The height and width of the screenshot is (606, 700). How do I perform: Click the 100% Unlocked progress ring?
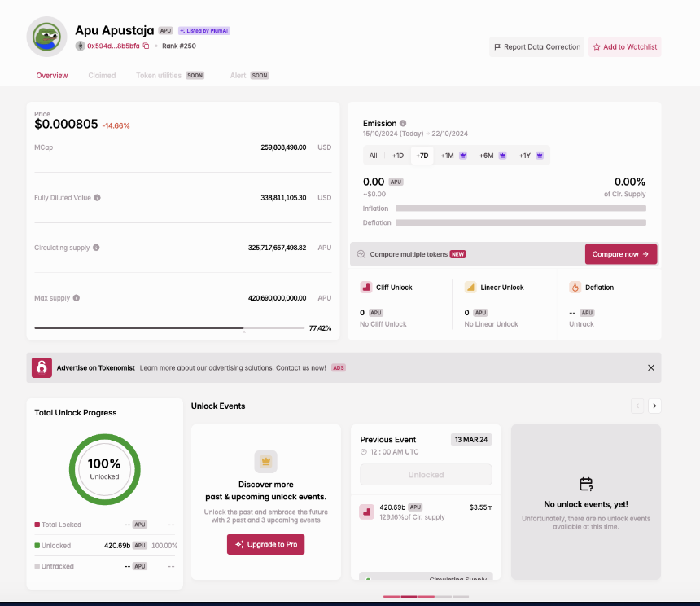pos(104,469)
